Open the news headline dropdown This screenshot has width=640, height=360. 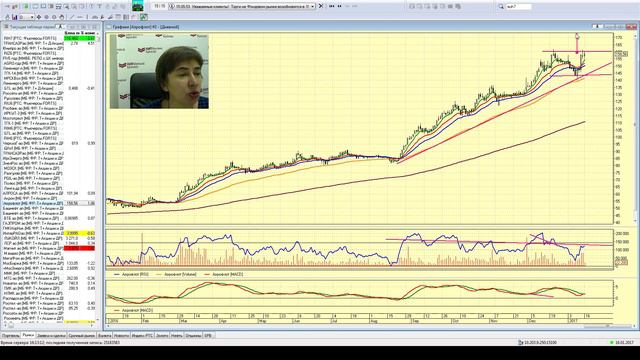pos(313,7)
